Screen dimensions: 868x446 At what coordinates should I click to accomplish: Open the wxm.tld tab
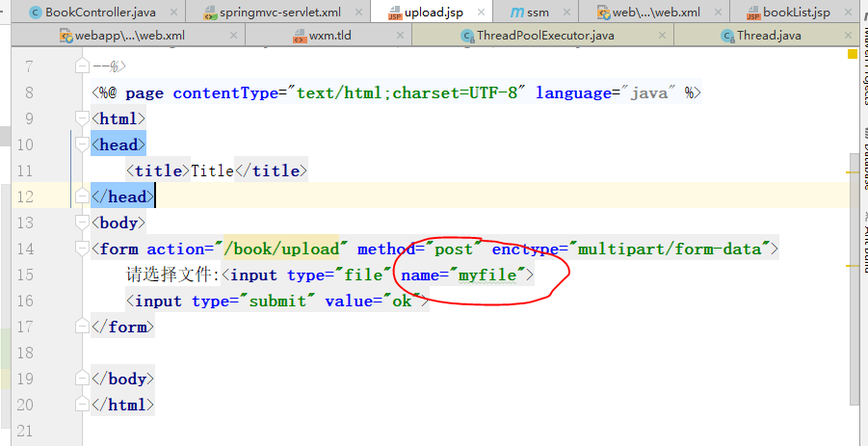(329, 36)
